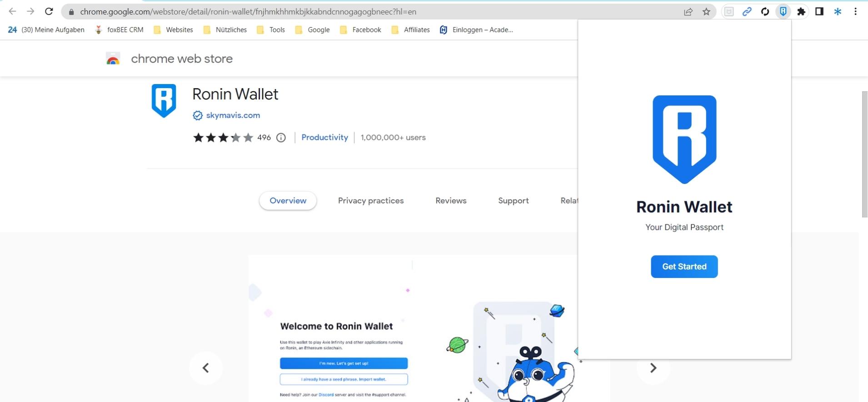Click the Ronin Wallet heading in popup

tap(684, 207)
